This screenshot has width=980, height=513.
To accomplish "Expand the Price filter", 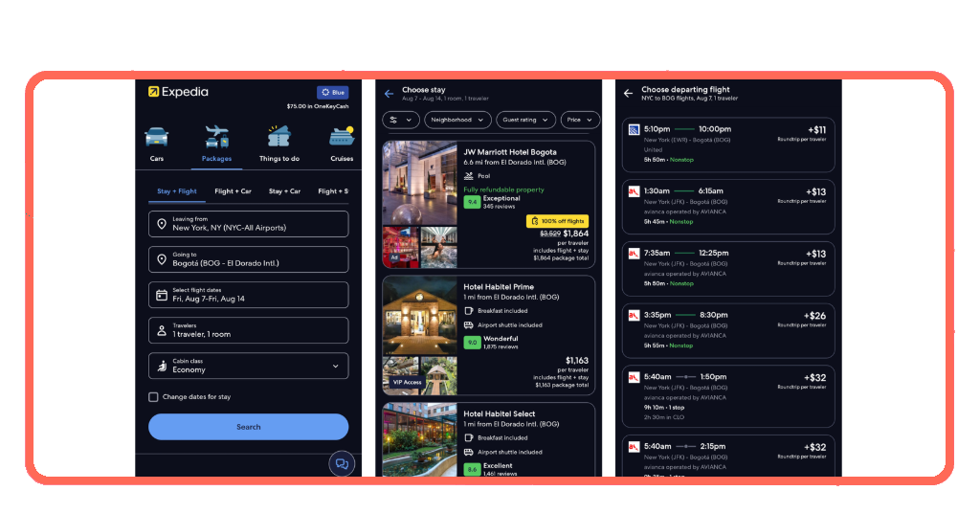I will [x=579, y=120].
